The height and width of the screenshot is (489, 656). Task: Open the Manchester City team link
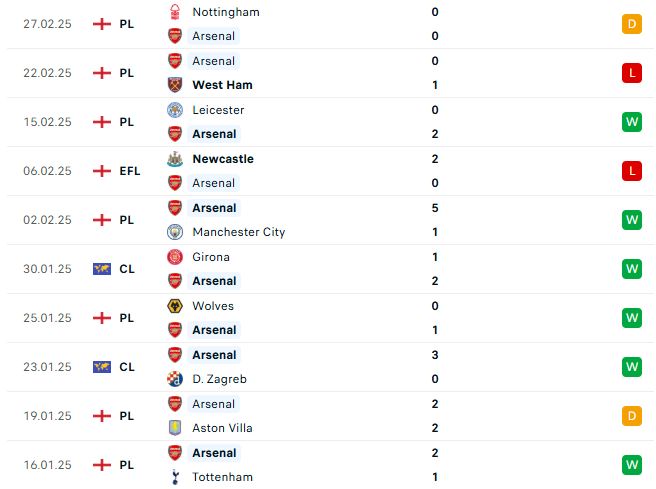click(238, 232)
